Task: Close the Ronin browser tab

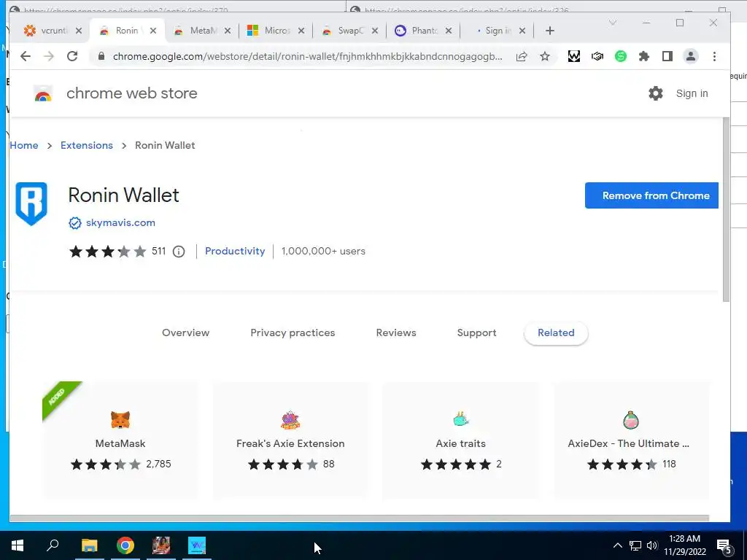Action: [x=153, y=31]
